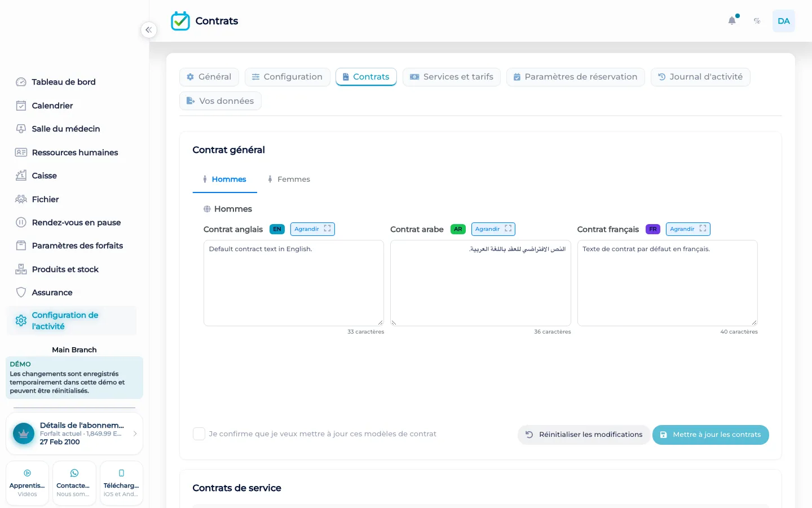Open the DA user avatar menu
Screen dimensions: 812x508
[x=784, y=21]
